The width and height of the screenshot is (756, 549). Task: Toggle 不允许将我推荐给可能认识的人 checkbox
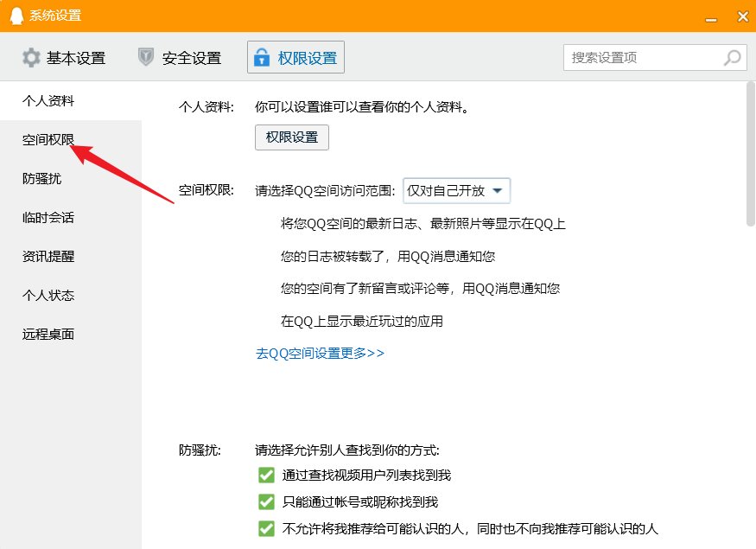266,529
